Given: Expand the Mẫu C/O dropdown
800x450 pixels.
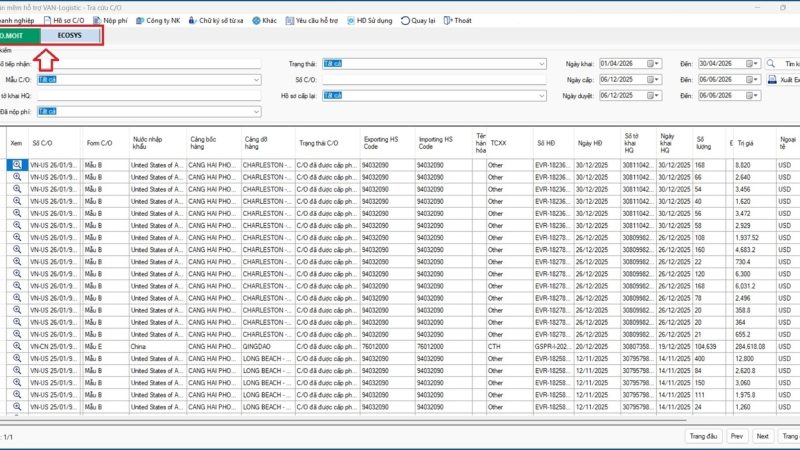Looking at the screenshot, I should pos(256,80).
